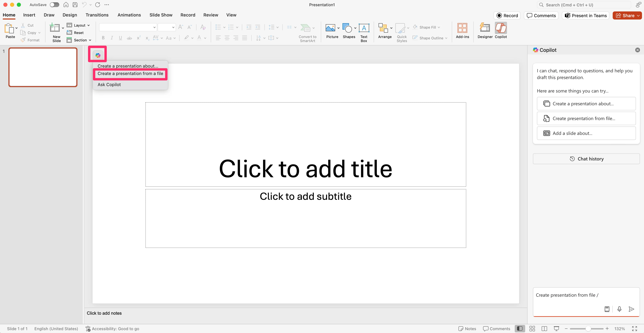
Task: Click the send arrow in Copilot chat
Action: pyautogui.click(x=631, y=309)
